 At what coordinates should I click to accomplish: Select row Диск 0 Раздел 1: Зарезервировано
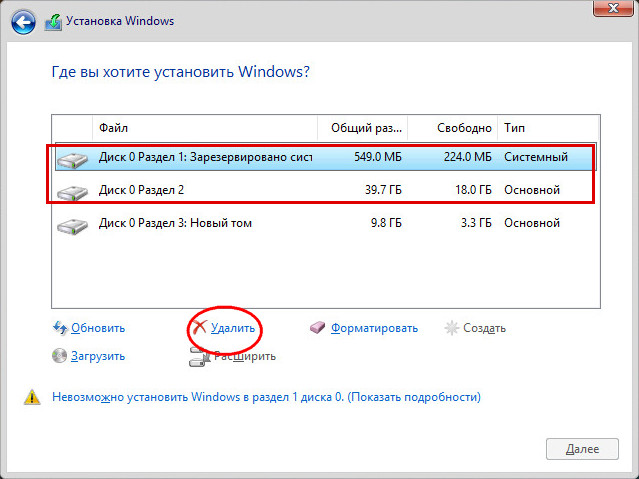[x=326, y=157]
